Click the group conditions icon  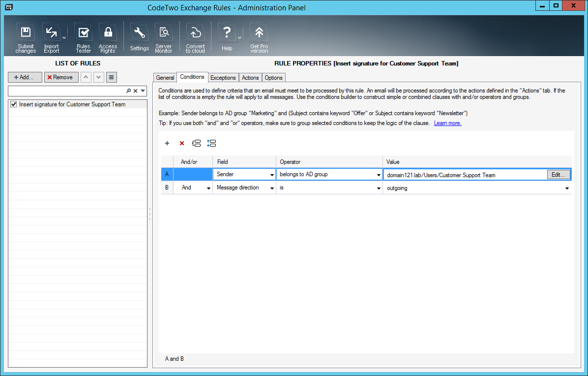coord(196,143)
